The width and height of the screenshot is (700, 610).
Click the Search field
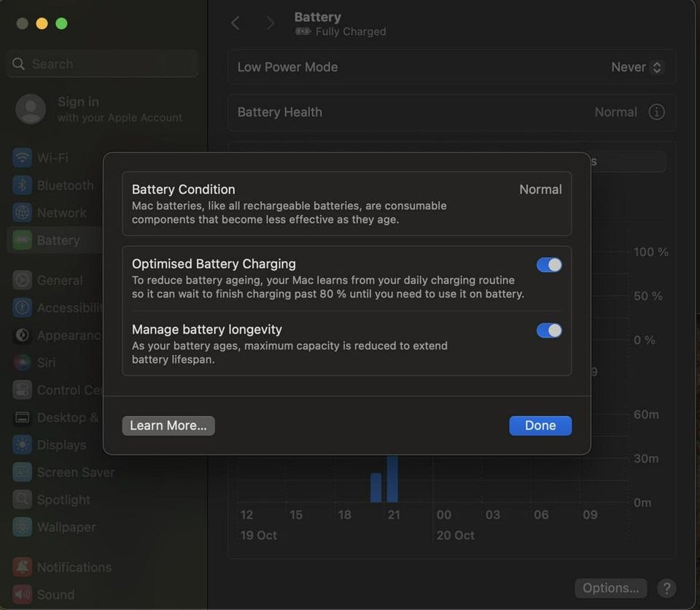[x=102, y=64]
